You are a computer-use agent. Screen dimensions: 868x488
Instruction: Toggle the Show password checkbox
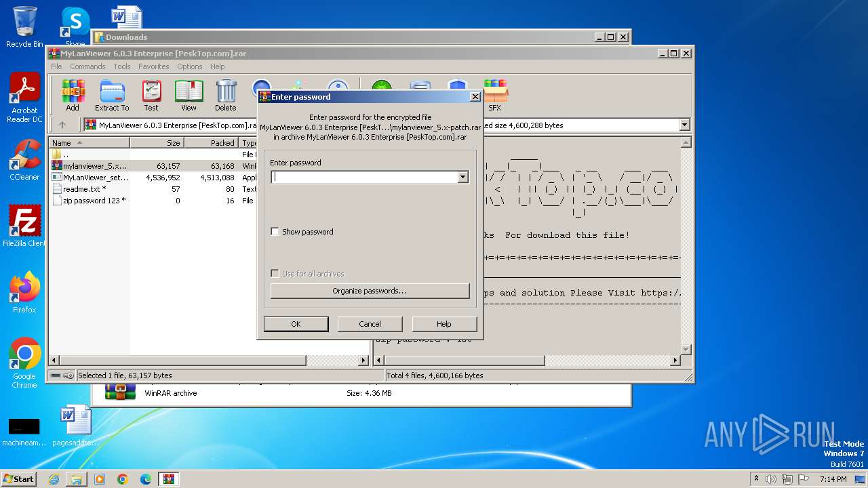point(275,232)
